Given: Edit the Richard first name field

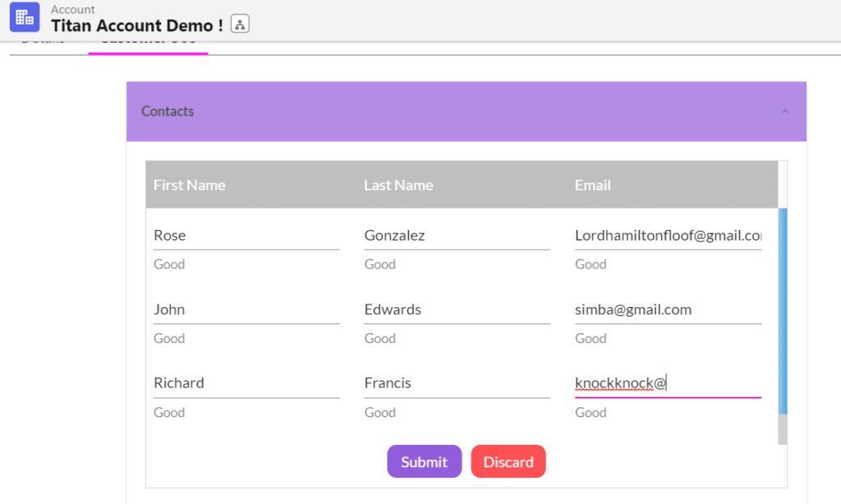Looking at the screenshot, I should [246, 384].
